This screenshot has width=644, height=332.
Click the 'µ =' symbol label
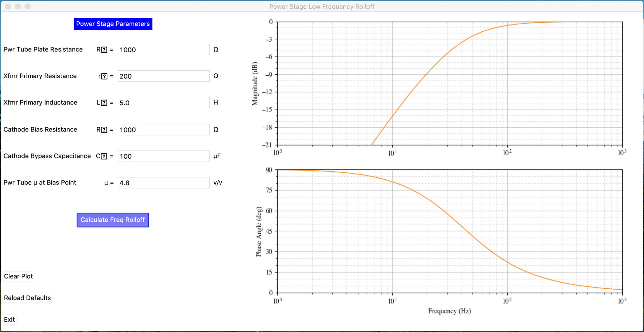pyautogui.click(x=109, y=183)
